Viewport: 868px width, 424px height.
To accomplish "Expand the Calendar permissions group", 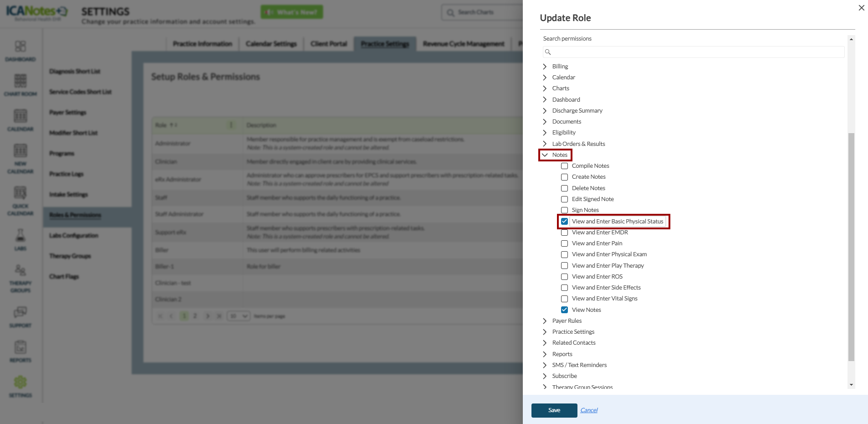I will pyautogui.click(x=545, y=78).
